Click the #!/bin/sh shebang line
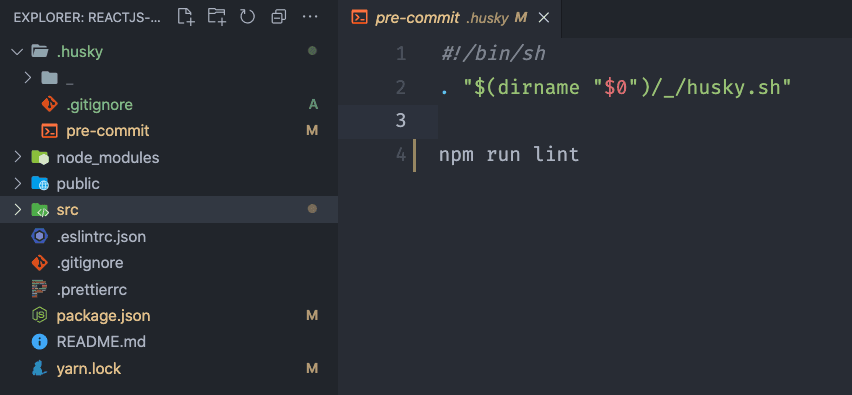 coord(493,54)
